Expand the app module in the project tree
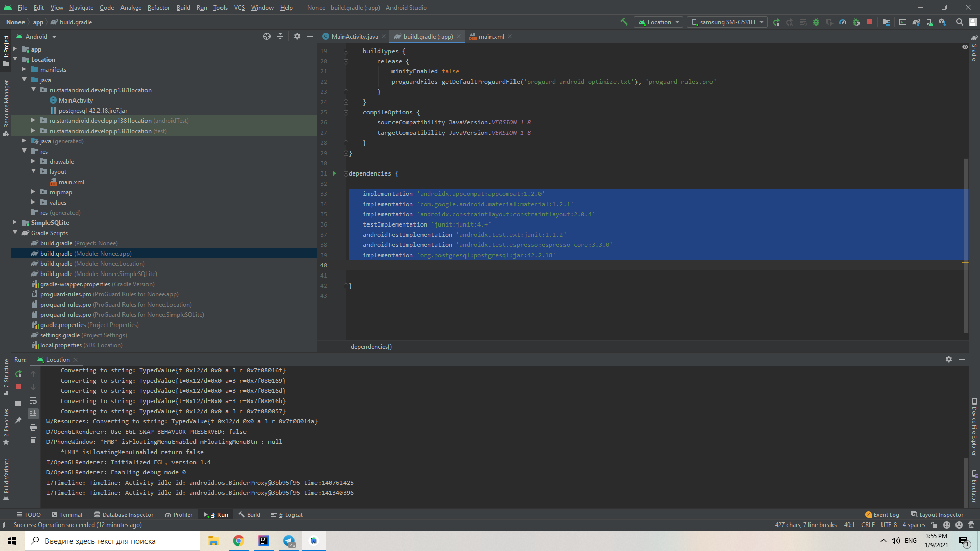This screenshot has width=980, height=551. (15, 49)
